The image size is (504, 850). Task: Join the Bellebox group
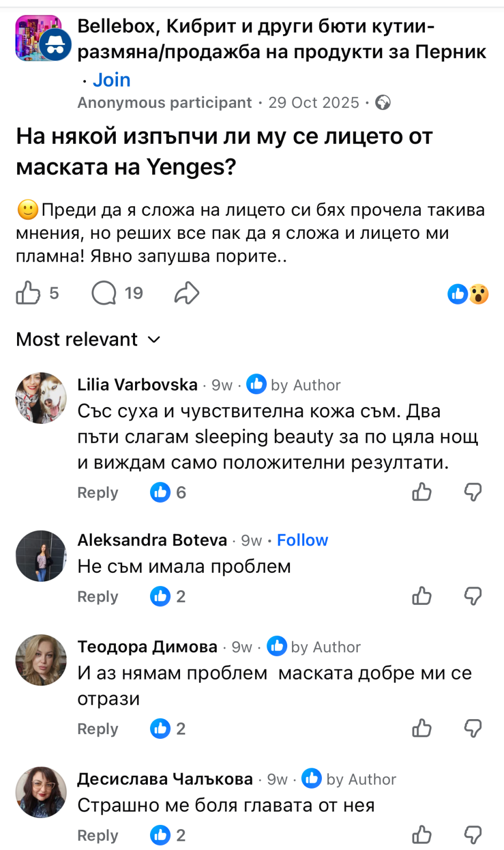click(x=112, y=80)
